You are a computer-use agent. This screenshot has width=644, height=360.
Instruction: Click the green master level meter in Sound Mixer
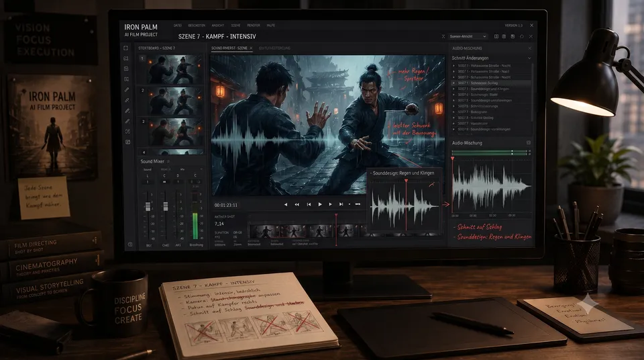tap(195, 226)
